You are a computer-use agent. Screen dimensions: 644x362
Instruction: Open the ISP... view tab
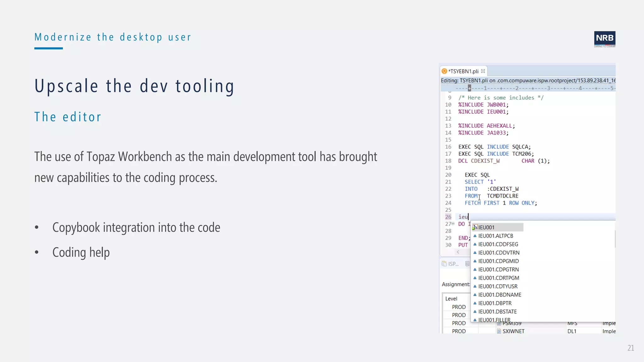(x=450, y=264)
